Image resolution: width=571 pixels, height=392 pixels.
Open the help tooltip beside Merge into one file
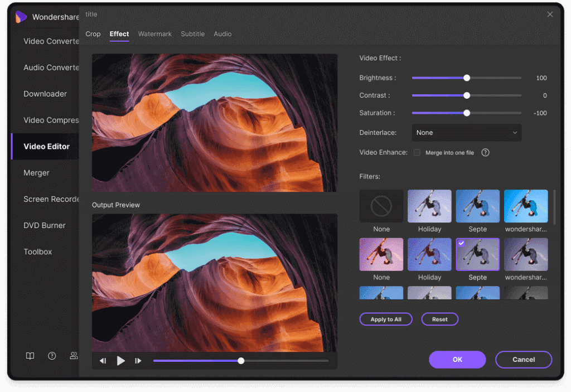[485, 152]
